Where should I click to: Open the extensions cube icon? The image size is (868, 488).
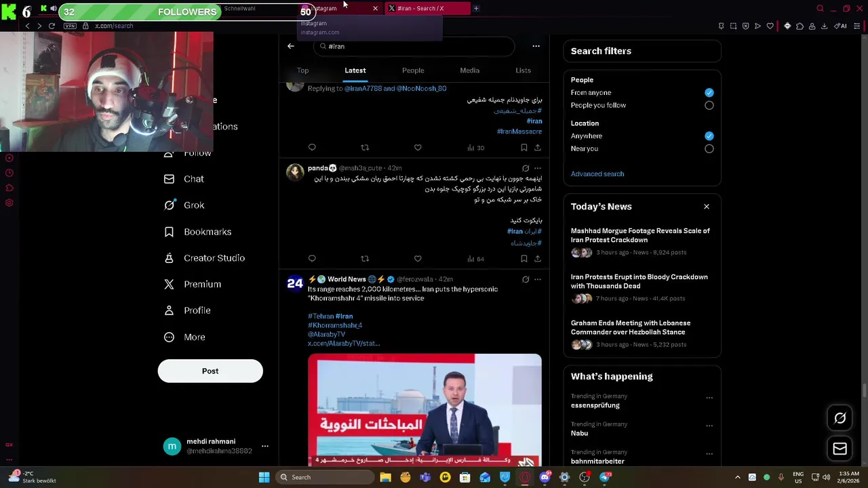(x=800, y=26)
